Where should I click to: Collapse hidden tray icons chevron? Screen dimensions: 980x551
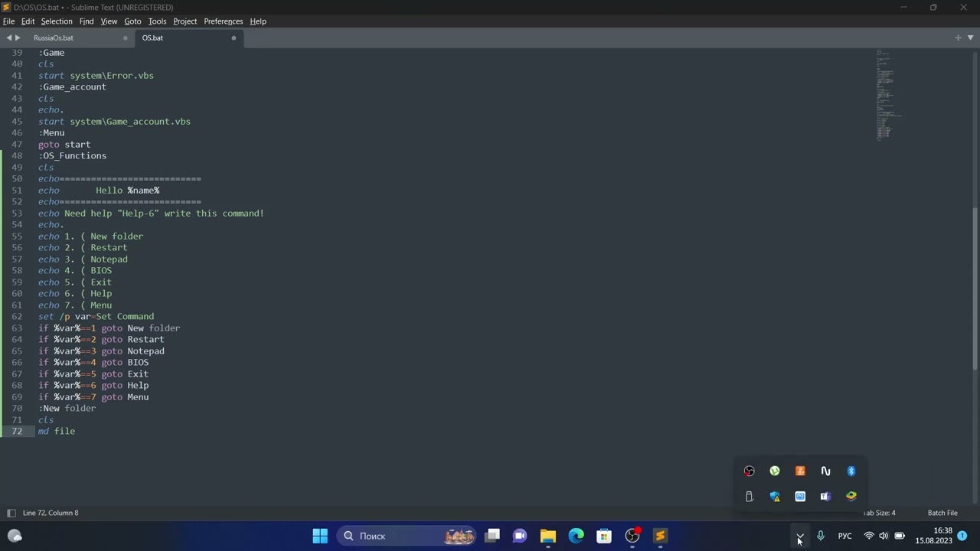coord(799,536)
